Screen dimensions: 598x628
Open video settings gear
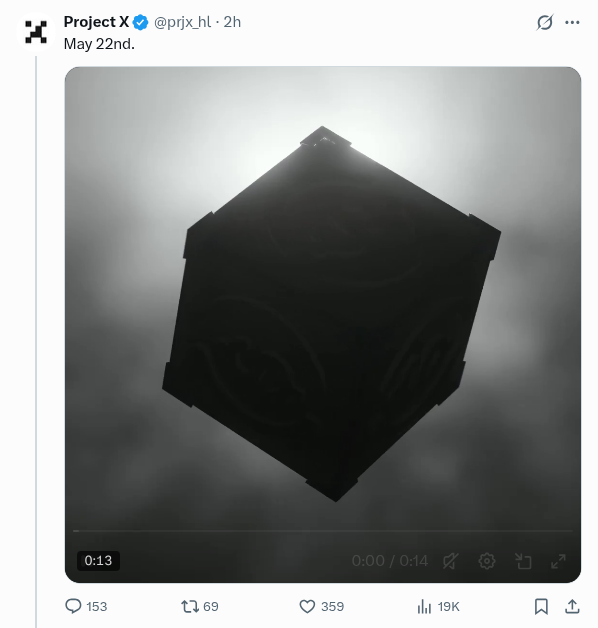(487, 561)
